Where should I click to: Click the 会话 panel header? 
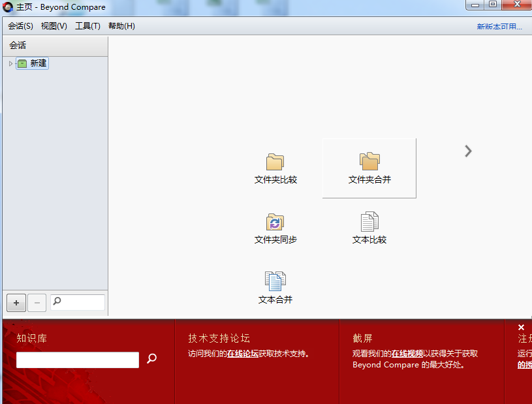tap(55, 46)
